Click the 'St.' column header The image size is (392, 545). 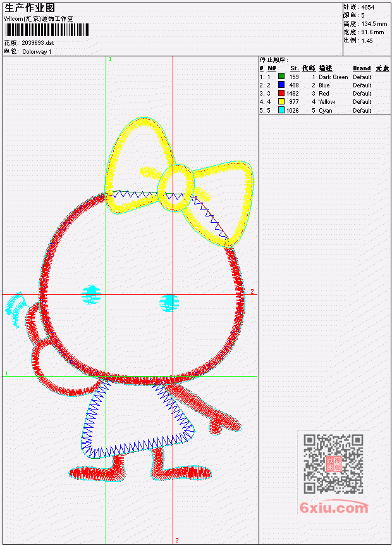(x=295, y=68)
